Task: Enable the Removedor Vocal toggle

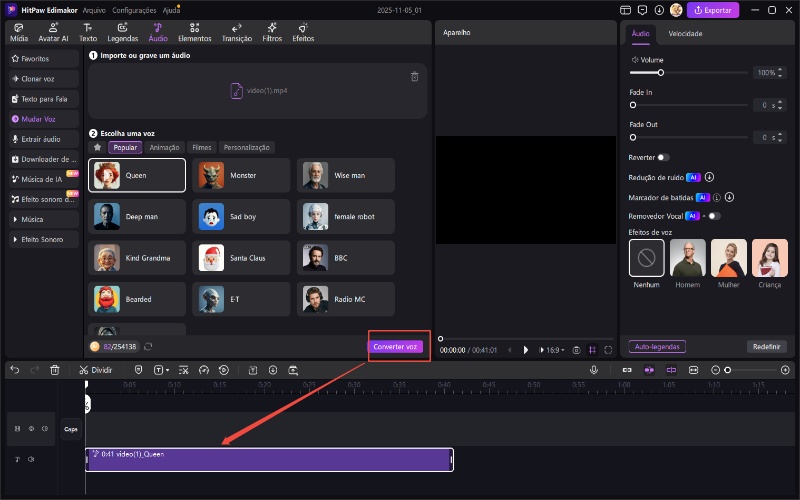Action: [x=713, y=216]
